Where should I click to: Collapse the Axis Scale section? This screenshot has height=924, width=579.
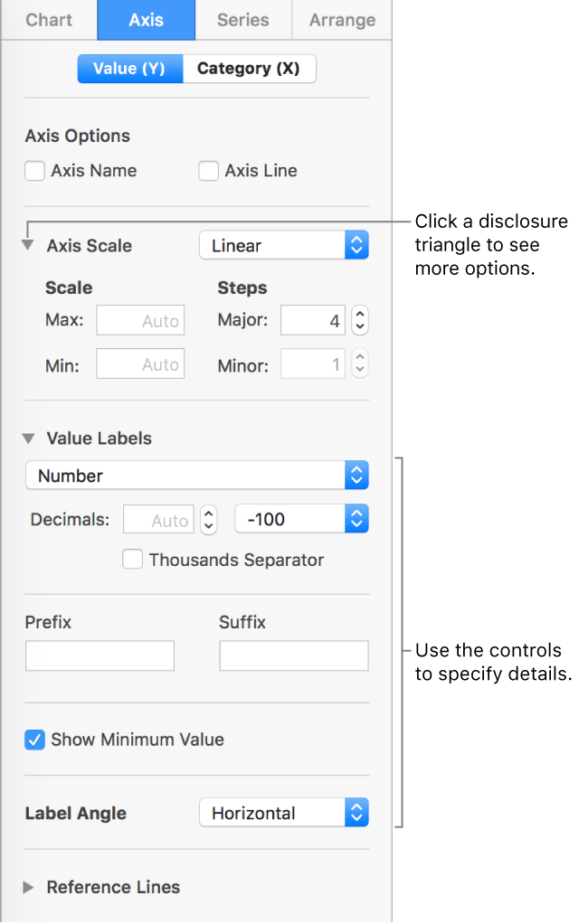(x=27, y=244)
